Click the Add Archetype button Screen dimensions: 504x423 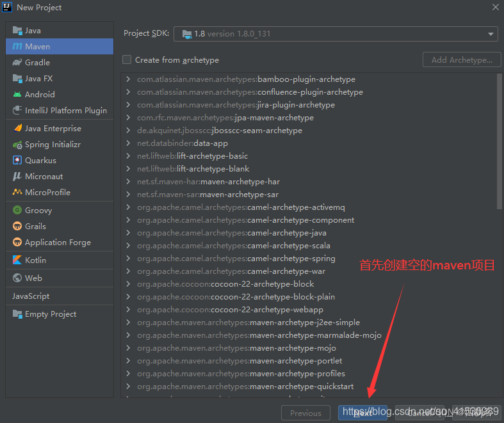point(462,60)
